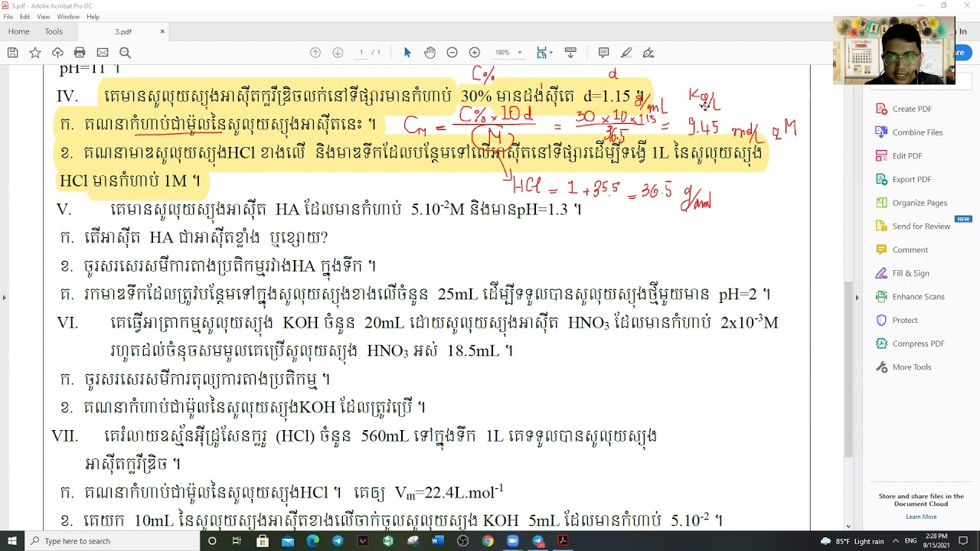The height and width of the screenshot is (551, 980).
Task: Show hidden system tray icons
Action: click(x=895, y=541)
